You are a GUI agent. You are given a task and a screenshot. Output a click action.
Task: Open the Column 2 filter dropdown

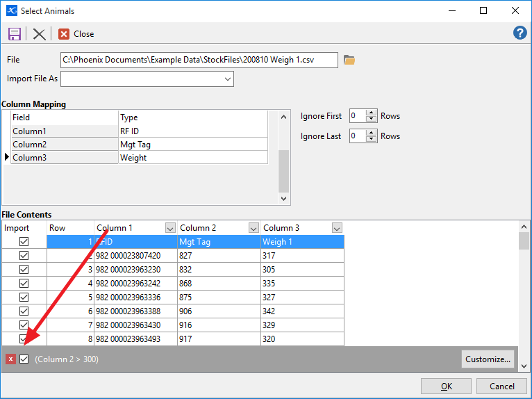pos(253,228)
